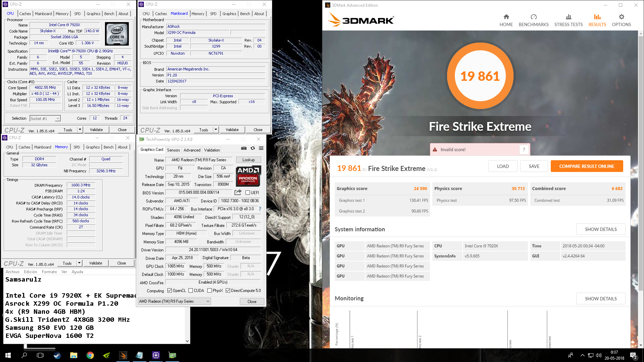Viewport: 644px width, 362px height.
Task: Show details for Monitoring
Action: (x=601, y=299)
